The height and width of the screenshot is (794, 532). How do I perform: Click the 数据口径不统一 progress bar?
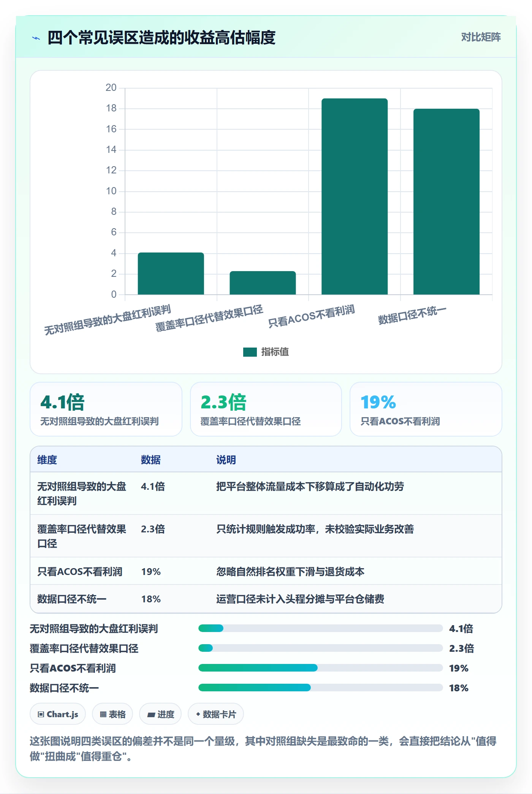click(320, 688)
